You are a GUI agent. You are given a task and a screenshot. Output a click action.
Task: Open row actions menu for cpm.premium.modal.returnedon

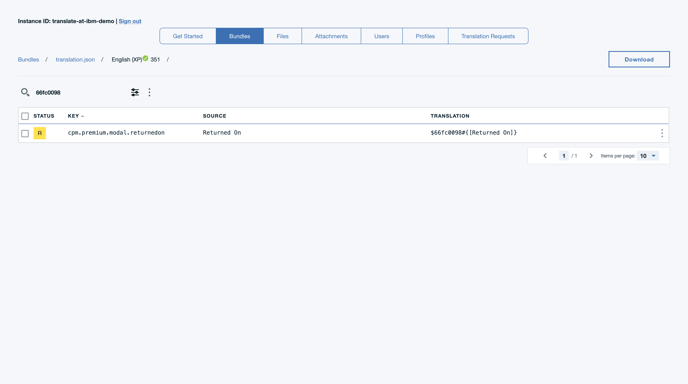[x=662, y=133]
